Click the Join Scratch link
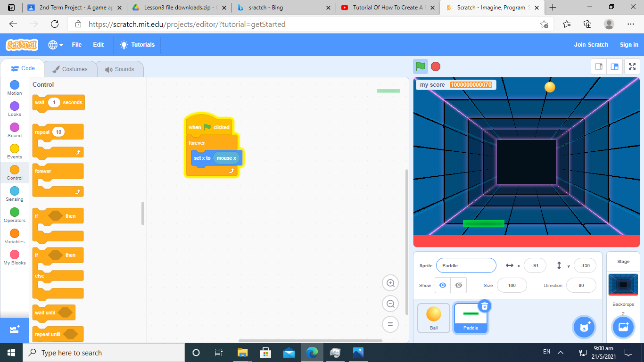The image size is (644, 362). click(591, 45)
